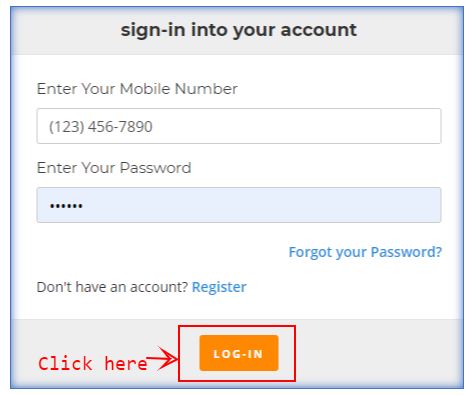Click the masked password dots
The height and width of the screenshot is (395, 472).
66,206
